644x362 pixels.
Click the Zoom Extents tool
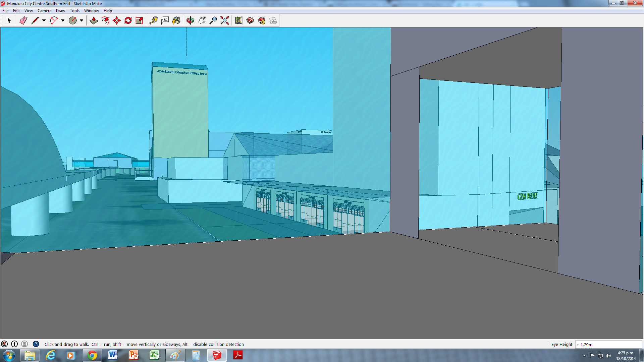point(225,21)
